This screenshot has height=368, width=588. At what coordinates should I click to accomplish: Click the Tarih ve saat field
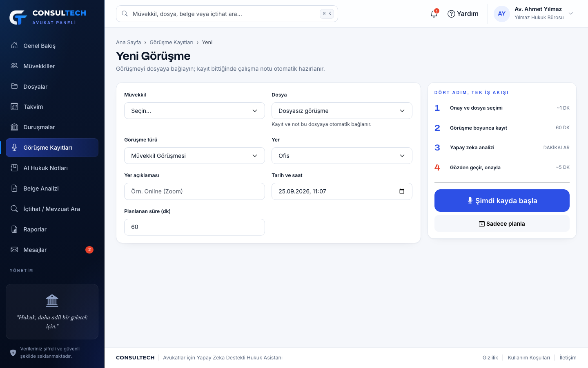click(x=342, y=191)
